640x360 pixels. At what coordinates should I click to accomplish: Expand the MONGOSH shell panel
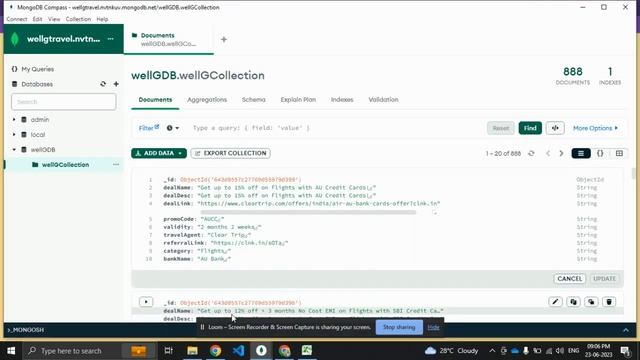[x=626, y=330]
